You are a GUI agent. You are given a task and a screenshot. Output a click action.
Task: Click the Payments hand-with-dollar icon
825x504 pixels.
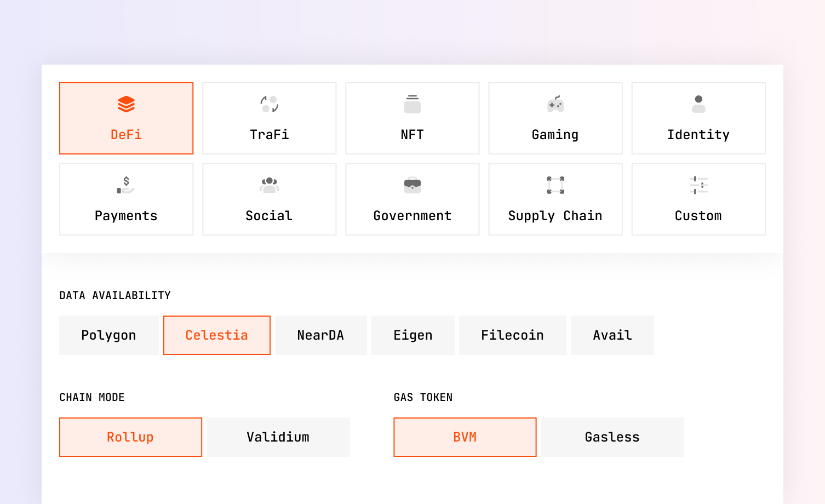126,185
